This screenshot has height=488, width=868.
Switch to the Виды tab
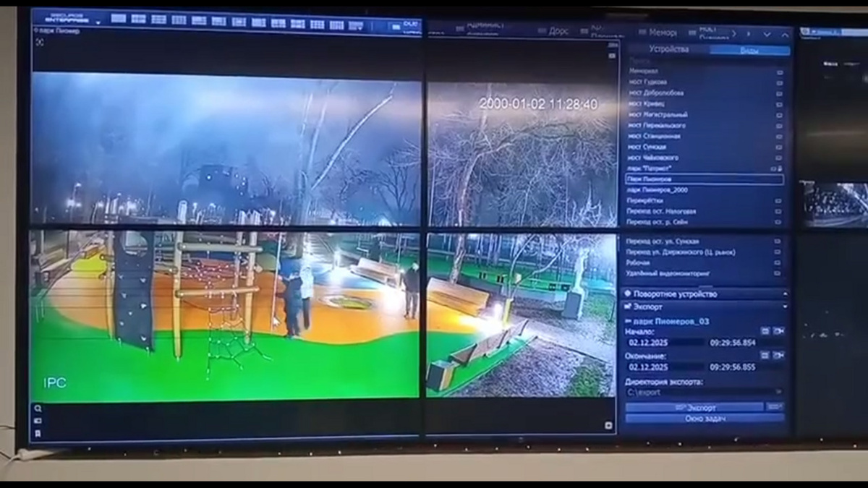[749, 50]
